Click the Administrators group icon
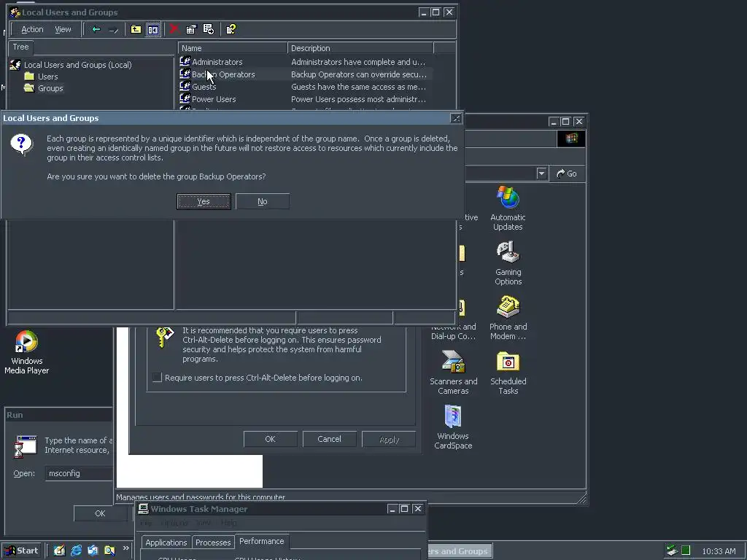The image size is (747, 560). [x=185, y=61]
